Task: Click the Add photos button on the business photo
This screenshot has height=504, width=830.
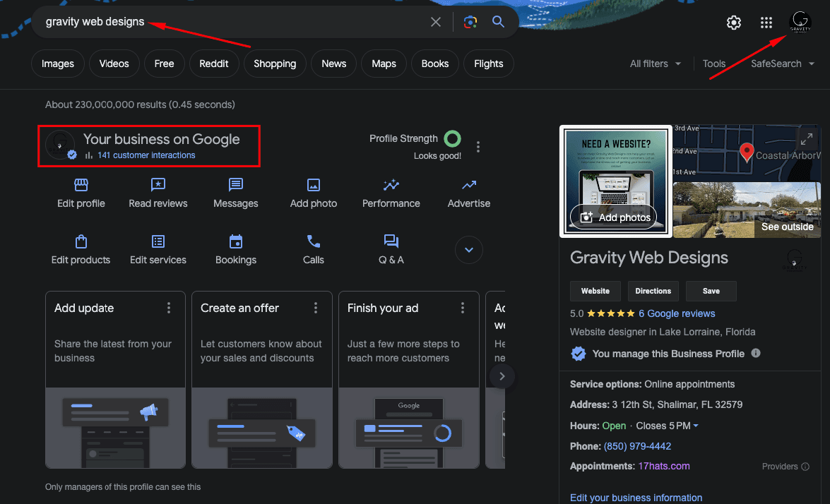Action: (614, 217)
